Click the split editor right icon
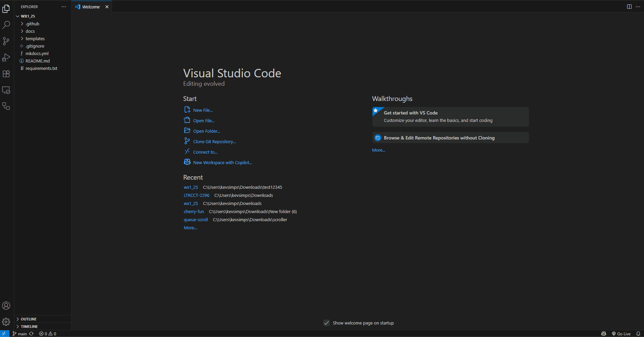This screenshot has height=337, width=644. 629,7
